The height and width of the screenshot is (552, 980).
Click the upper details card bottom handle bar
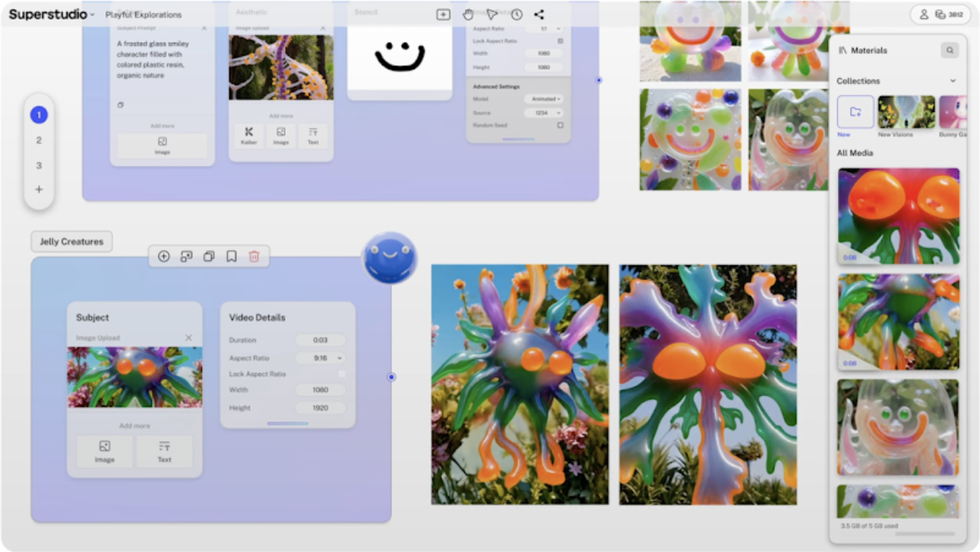518,138
